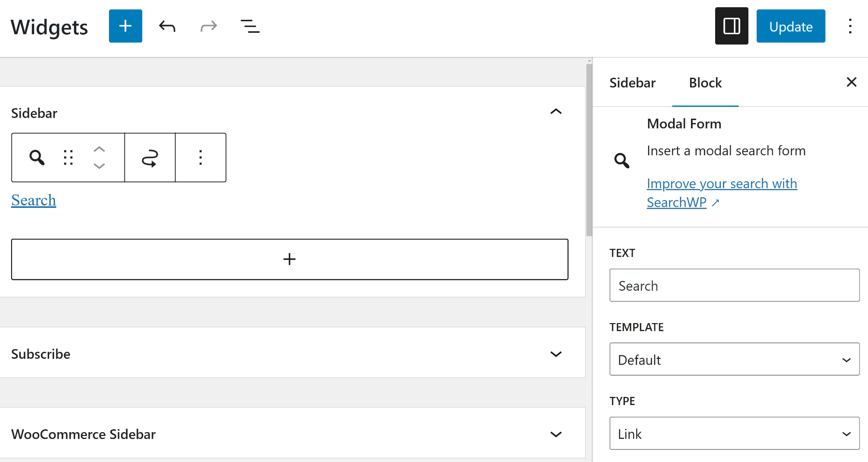Redo the undone change
The image size is (868, 462).
point(208,26)
